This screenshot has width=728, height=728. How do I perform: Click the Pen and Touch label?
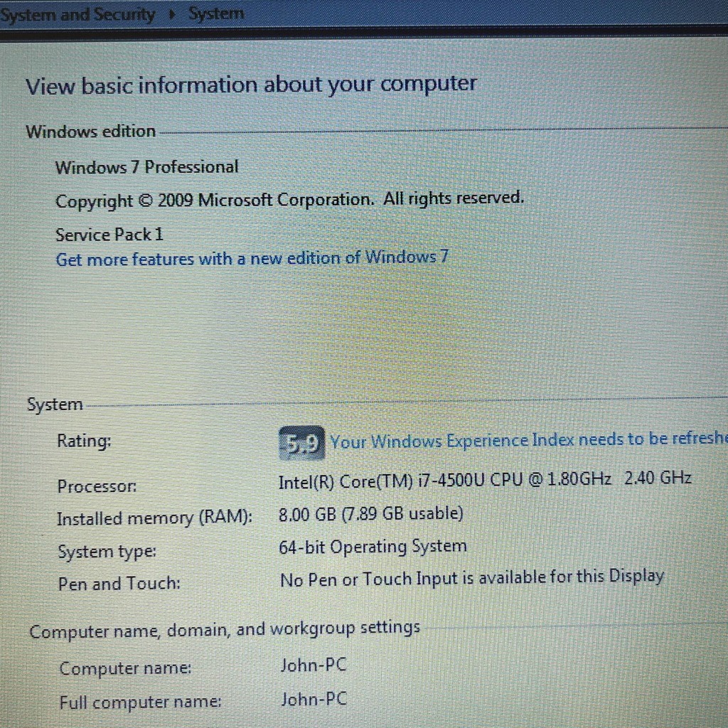119,583
